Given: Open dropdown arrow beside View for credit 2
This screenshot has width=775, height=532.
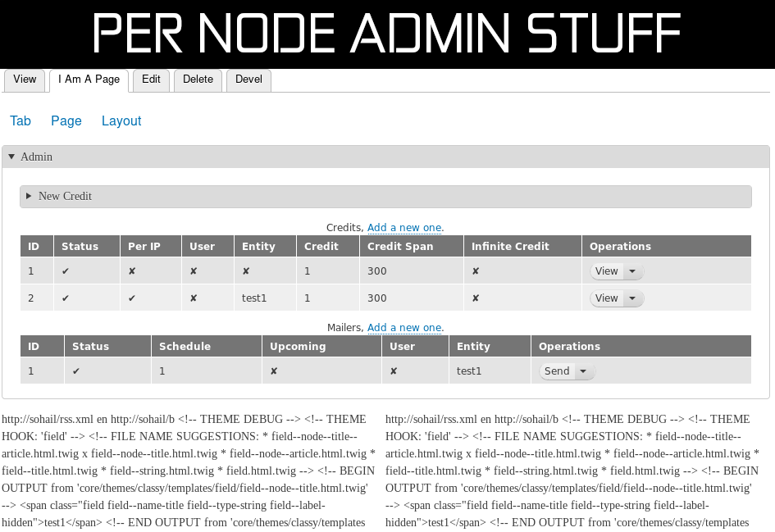Looking at the screenshot, I should [632, 298].
